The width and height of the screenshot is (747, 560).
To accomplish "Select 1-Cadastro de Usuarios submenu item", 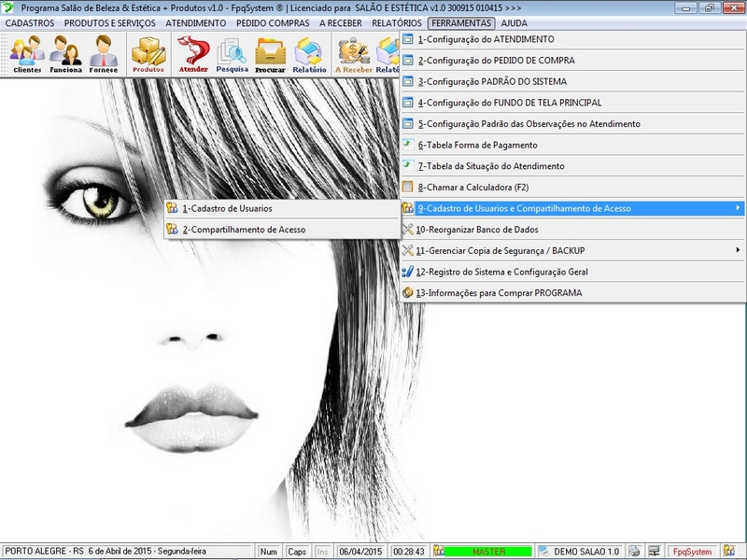I will (282, 208).
